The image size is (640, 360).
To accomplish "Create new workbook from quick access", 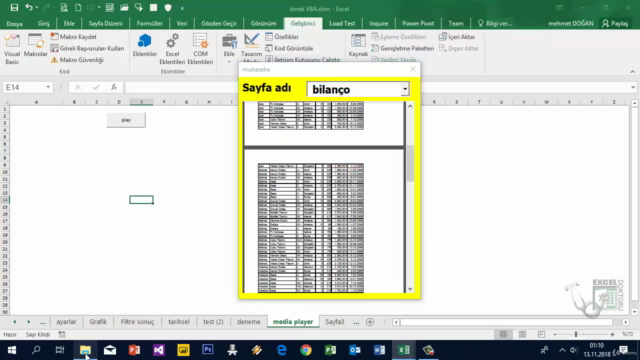I will click(78, 8).
